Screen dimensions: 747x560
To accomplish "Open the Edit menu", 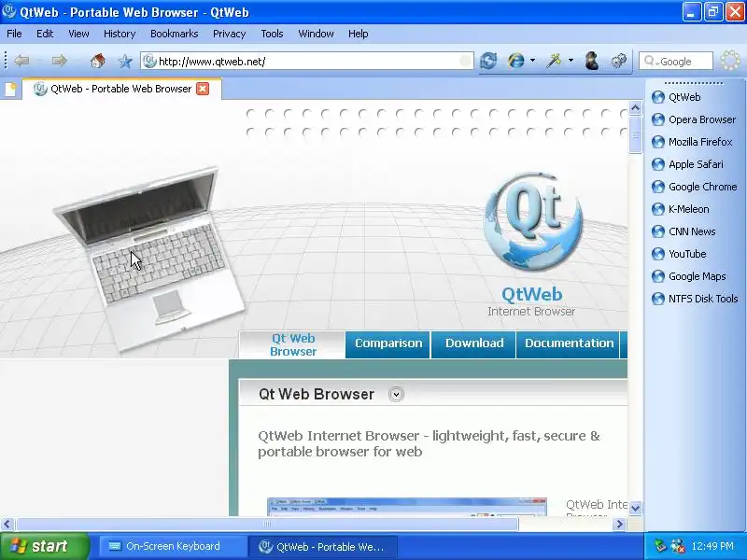I will coord(45,34).
